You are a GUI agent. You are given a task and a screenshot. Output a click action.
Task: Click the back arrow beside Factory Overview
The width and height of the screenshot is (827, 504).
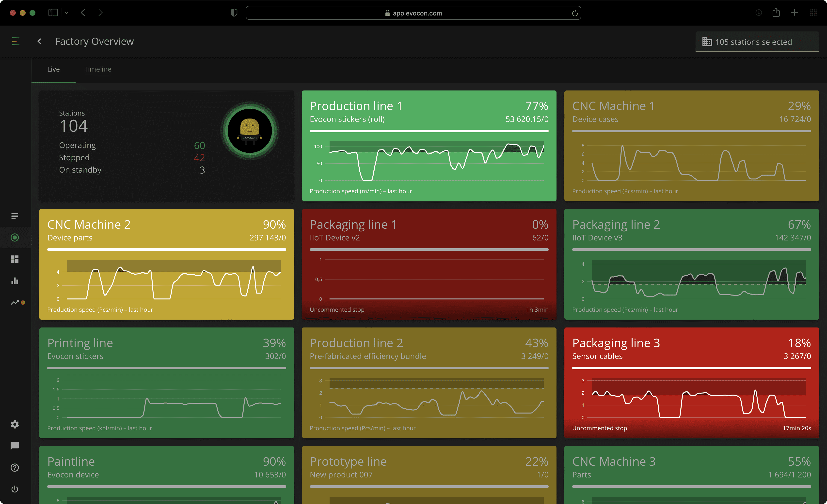pyautogui.click(x=39, y=41)
